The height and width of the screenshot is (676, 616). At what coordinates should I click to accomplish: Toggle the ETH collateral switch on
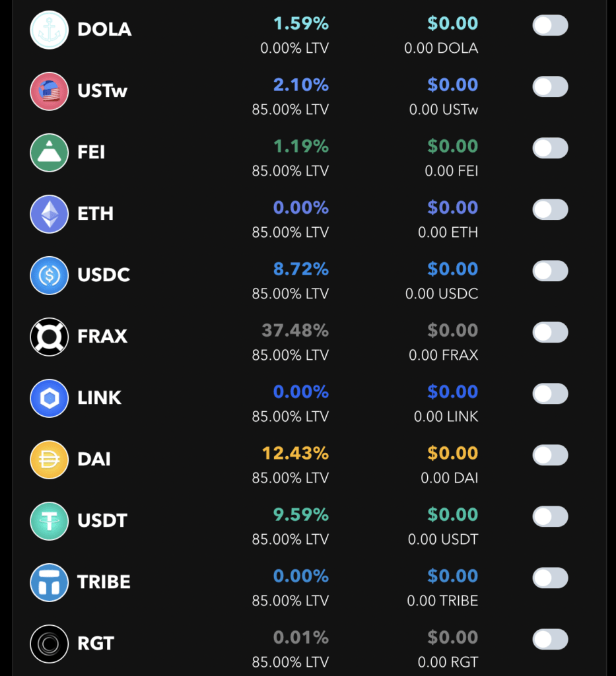tap(550, 210)
